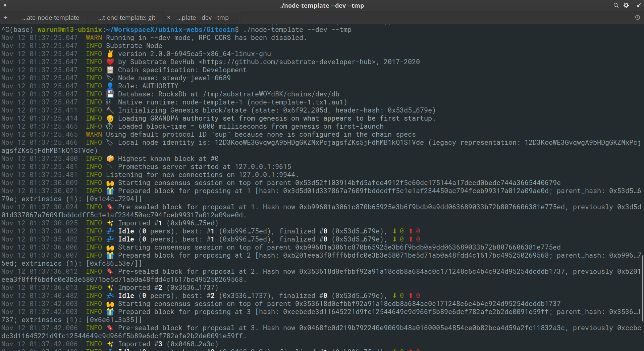Toggle window maximize icon in title bar
Image resolution: width=644 pixels, height=351 pixels.
point(639,5)
